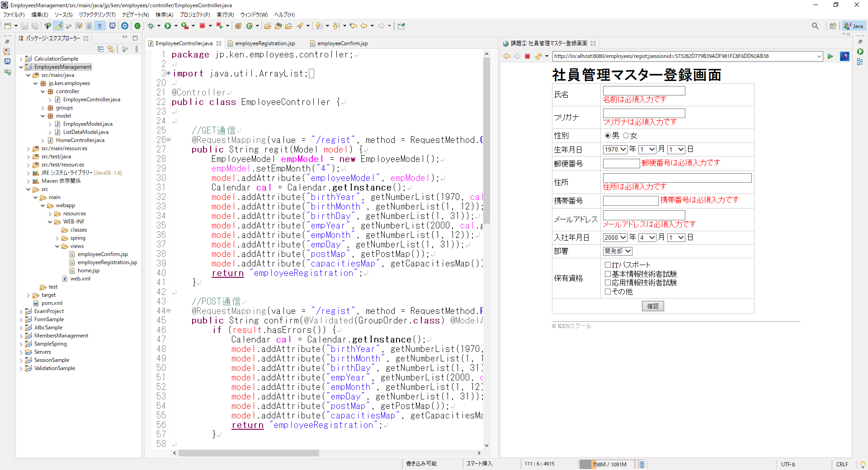Click the editor vertical scrollbar thumb
This screenshot has width=868, height=470.
pos(486,140)
